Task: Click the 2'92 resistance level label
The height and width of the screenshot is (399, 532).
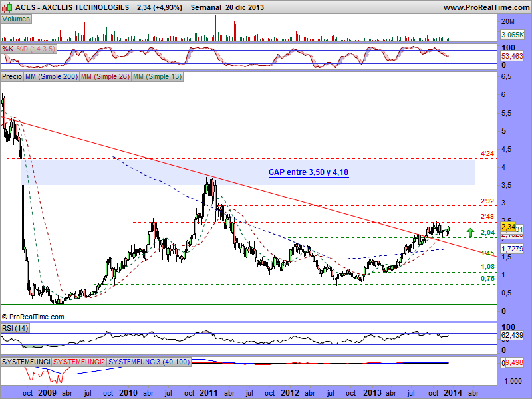Action: (487, 201)
